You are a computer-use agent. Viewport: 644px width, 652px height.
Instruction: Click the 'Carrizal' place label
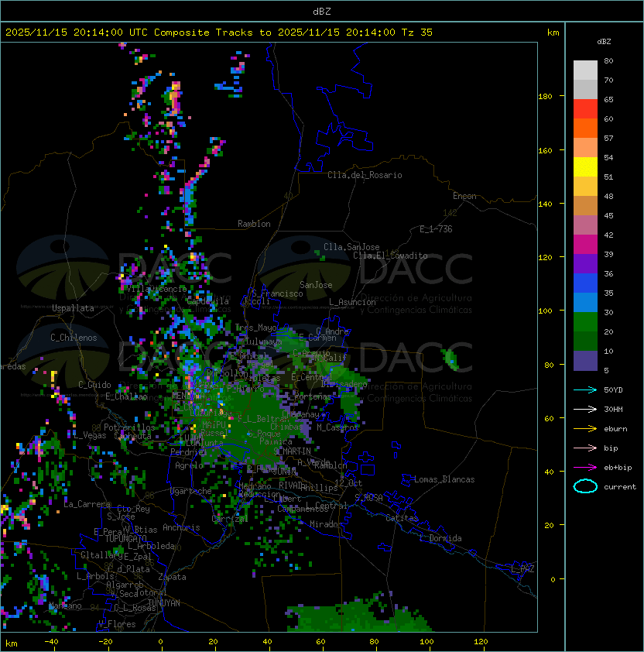(x=230, y=519)
